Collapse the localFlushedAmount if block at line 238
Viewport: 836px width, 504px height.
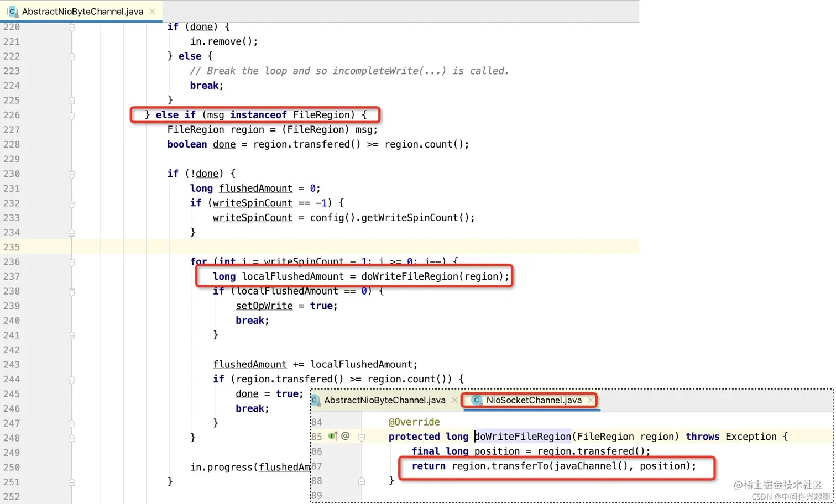72,292
